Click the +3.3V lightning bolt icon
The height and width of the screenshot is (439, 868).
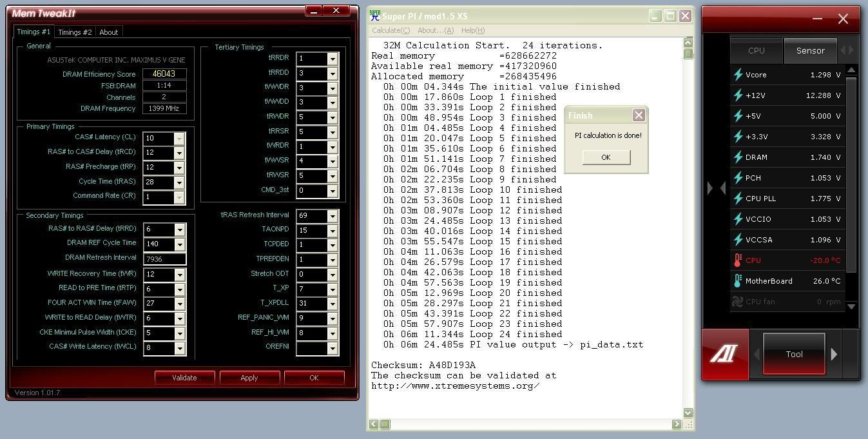click(x=738, y=137)
